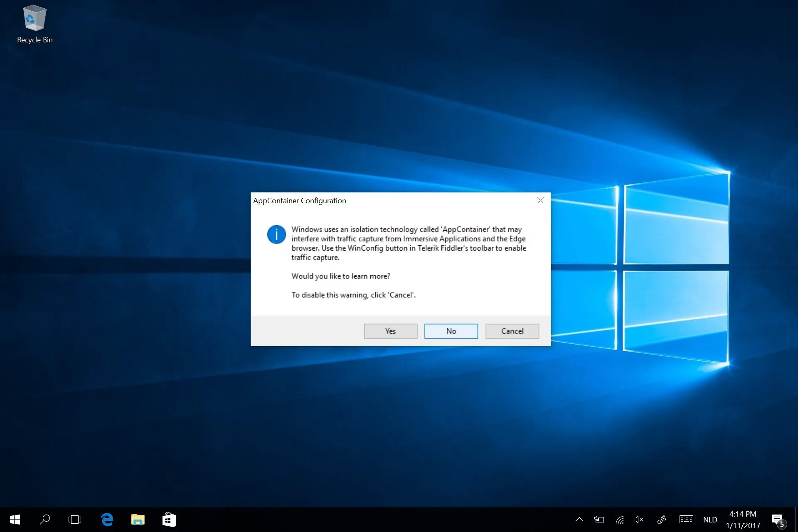Open the Windows Store taskbar icon
This screenshot has width=798, height=532.
[169, 520]
